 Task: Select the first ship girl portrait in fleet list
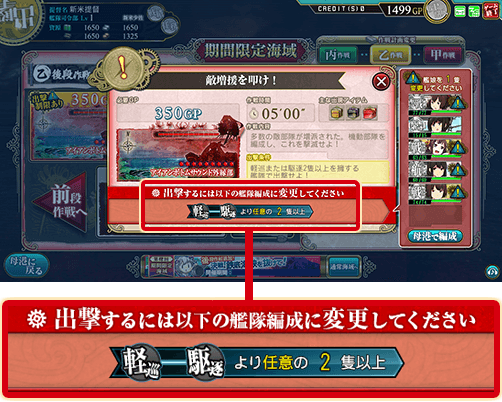point(435,105)
